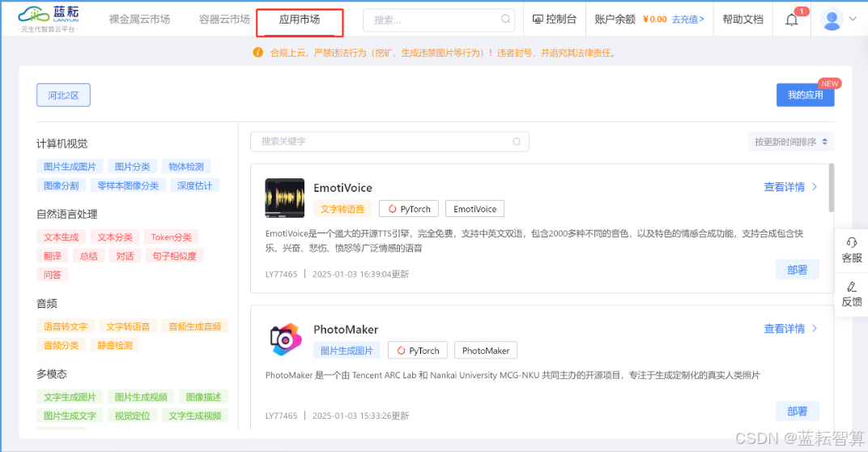Click 图片生成图片 tag on PhotoMaker card
The width and height of the screenshot is (868, 452).
[x=347, y=351]
